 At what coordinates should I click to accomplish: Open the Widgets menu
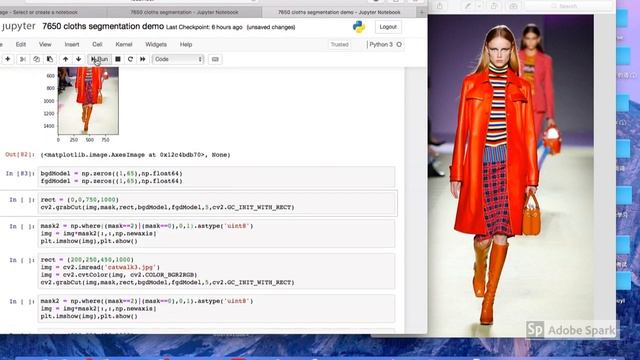156,44
